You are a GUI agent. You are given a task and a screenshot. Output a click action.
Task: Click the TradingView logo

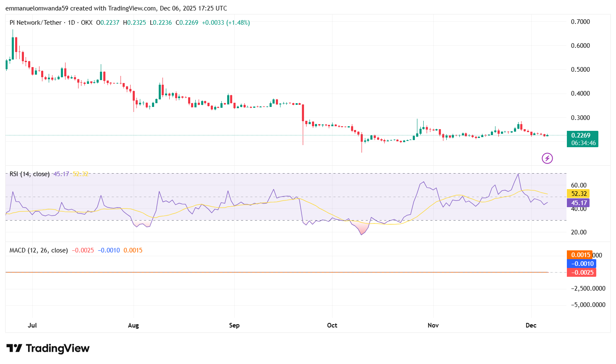point(47,348)
